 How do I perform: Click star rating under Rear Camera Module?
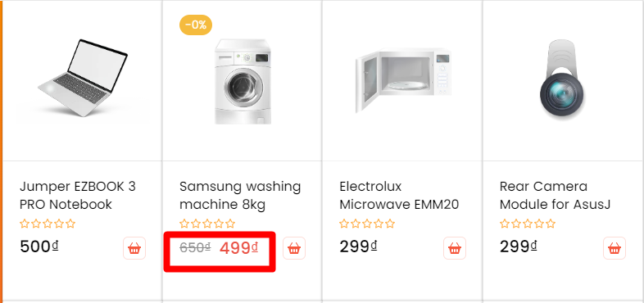[528, 224]
